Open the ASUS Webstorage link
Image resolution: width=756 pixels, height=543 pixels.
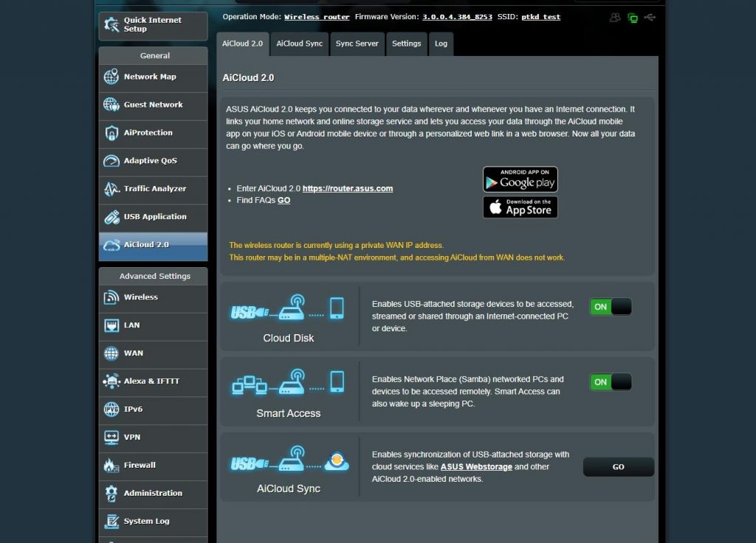coord(476,467)
